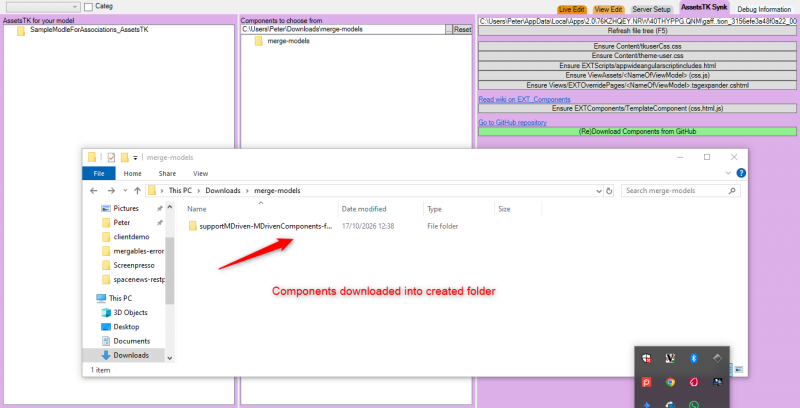The height and width of the screenshot is (408, 800).
Task: Click the display monitor tray icon
Action: tap(717, 381)
